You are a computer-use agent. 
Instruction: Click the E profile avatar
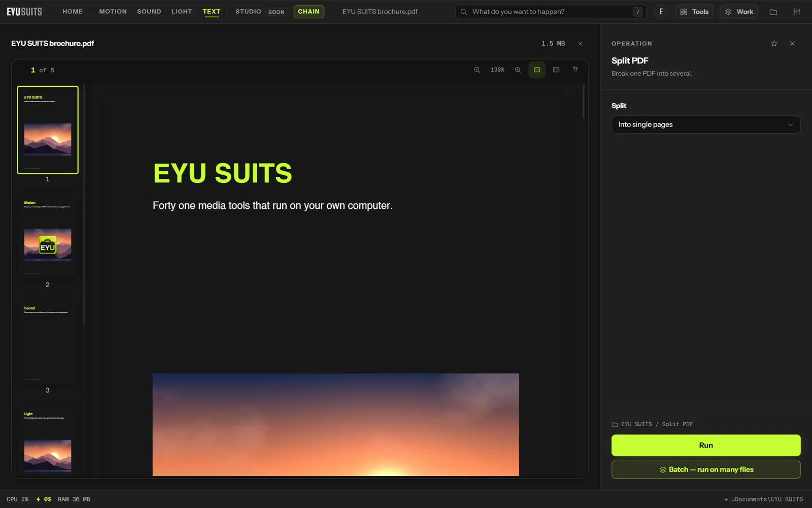pyautogui.click(x=661, y=12)
